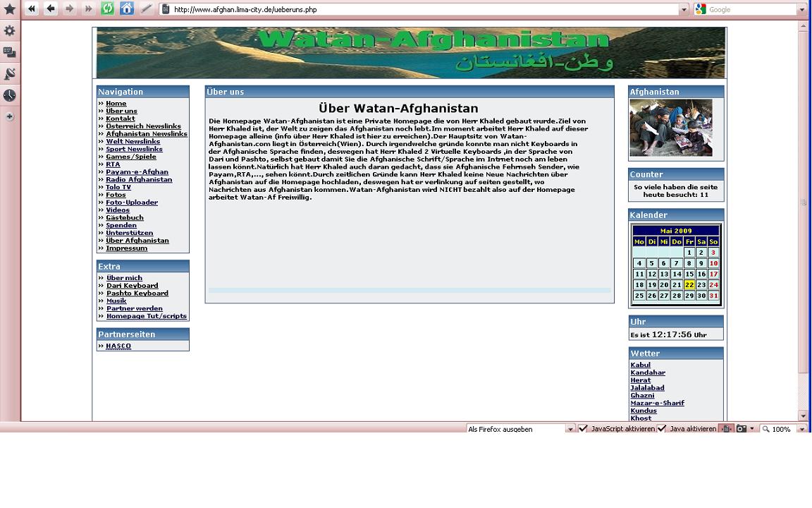Reload the page with the green refresh button
The image size is (812, 508).
(x=108, y=8)
